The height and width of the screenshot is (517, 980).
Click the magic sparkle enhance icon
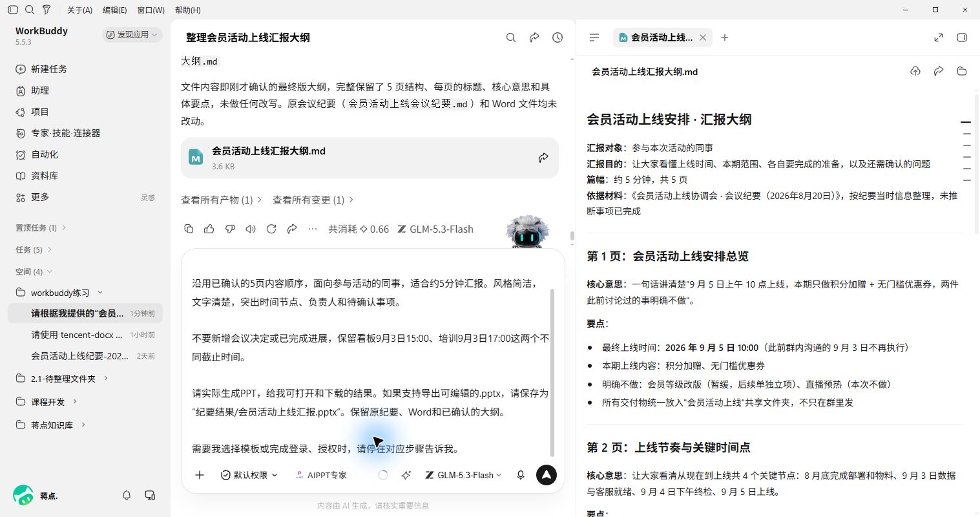click(406, 475)
